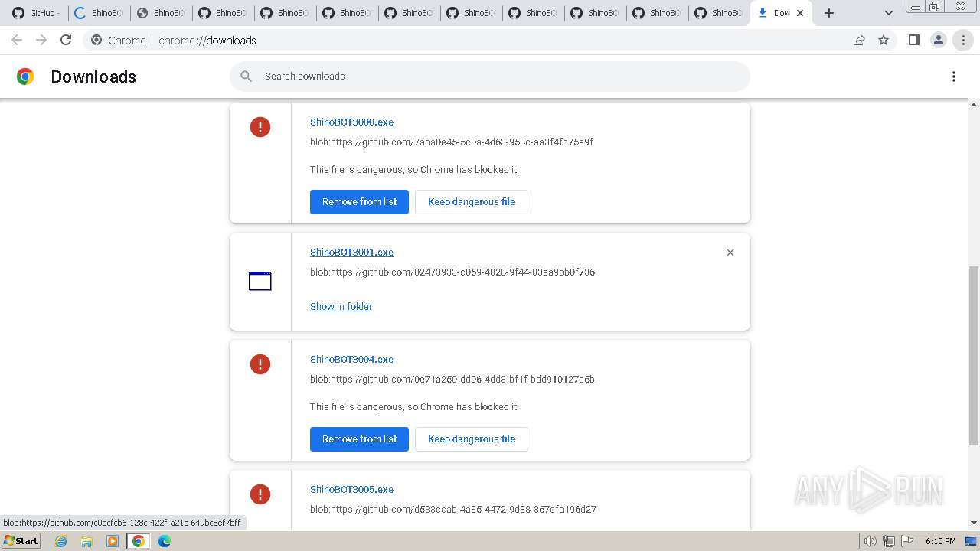
Task: Click the ShinoBOT3000.exe danger warning icon
Action: tap(260, 127)
